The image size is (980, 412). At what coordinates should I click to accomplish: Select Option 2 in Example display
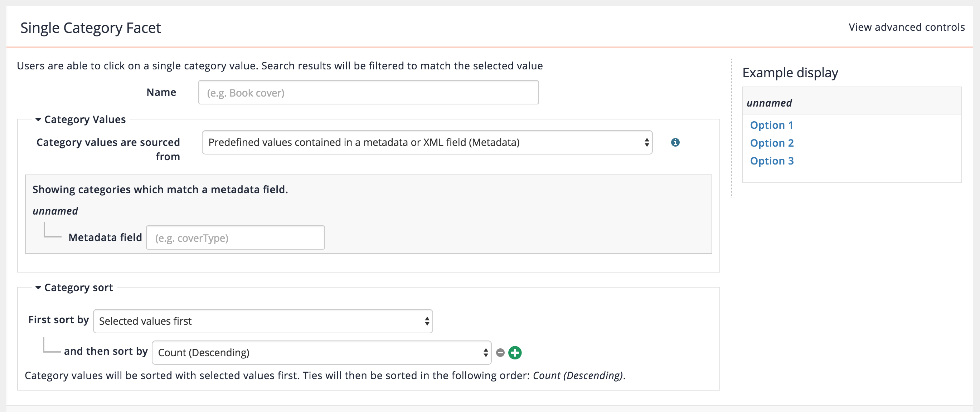pos(772,143)
